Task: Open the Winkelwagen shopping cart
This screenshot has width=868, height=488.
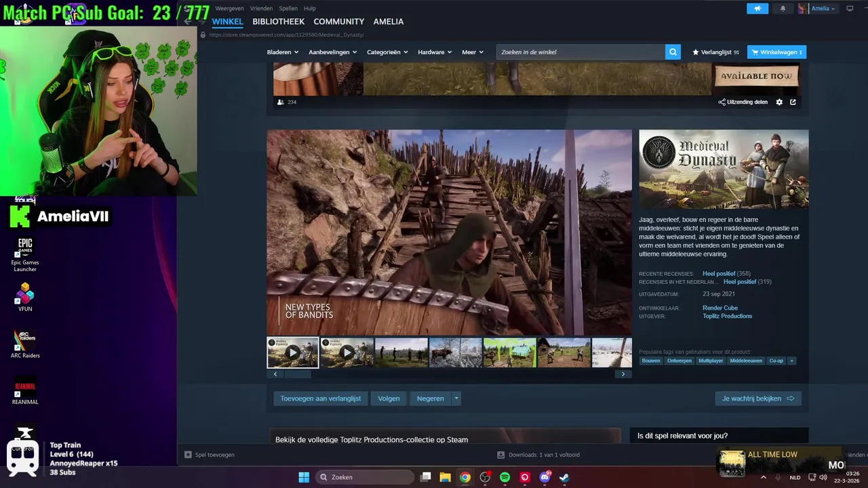Action: [x=776, y=52]
